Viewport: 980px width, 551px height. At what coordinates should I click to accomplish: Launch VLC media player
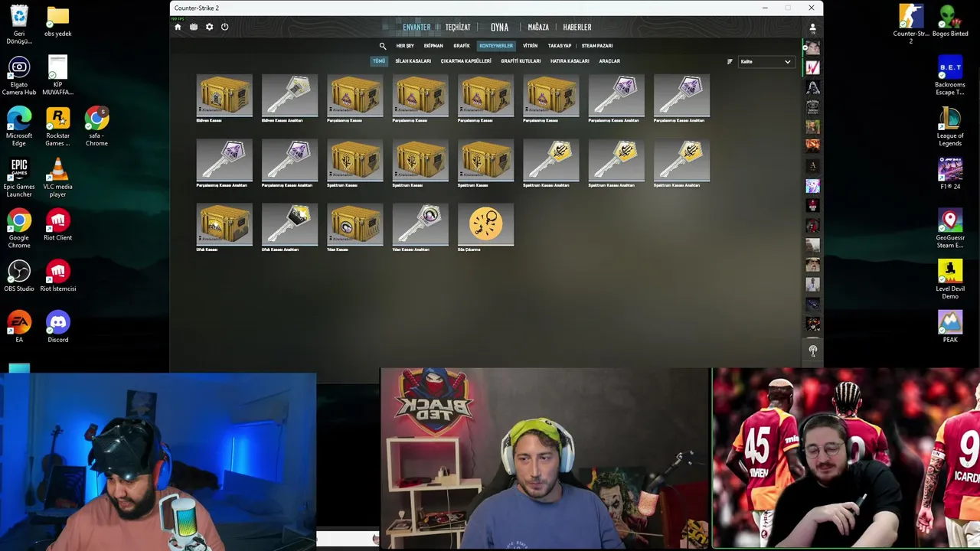tap(58, 178)
